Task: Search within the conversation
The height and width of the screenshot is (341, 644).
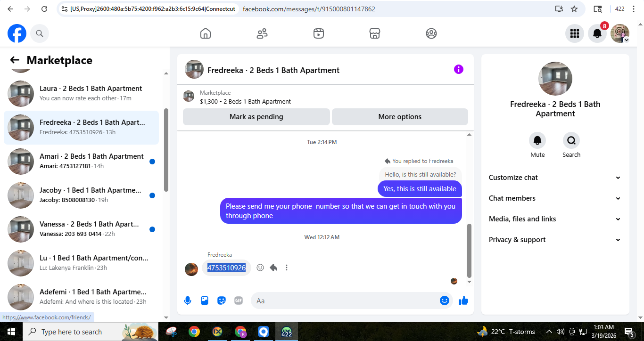Action: pos(571,140)
